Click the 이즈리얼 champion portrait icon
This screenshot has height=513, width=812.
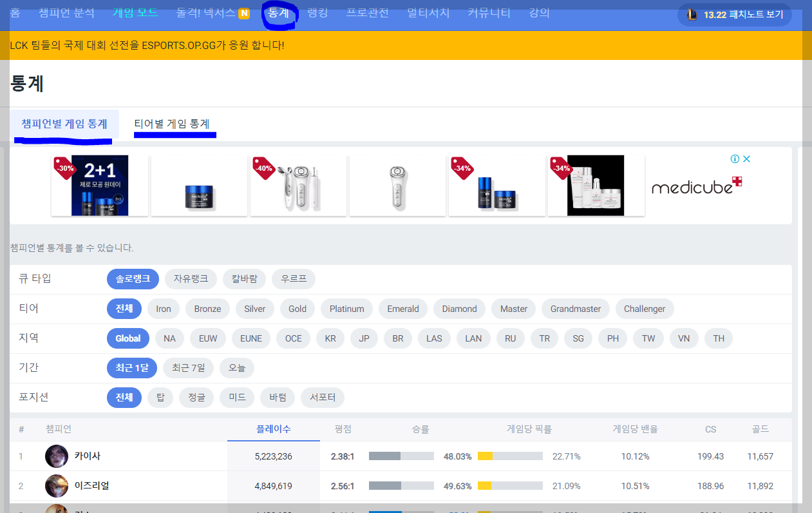point(57,486)
